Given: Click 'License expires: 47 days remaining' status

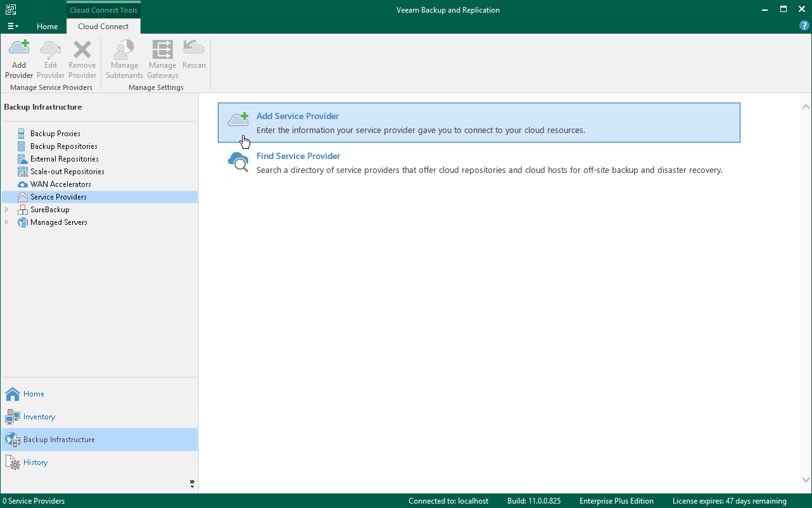Looking at the screenshot, I should (730, 501).
